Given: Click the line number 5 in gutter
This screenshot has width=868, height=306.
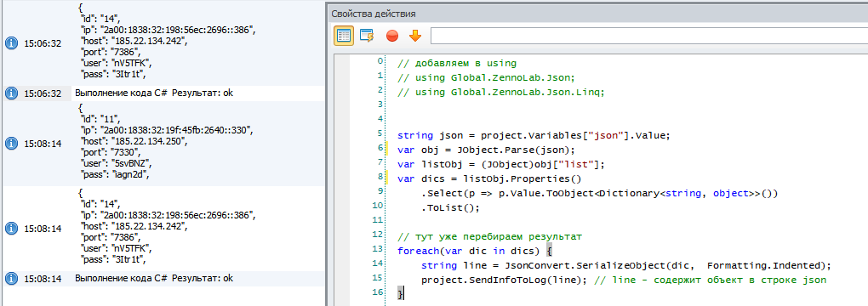Looking at the screenshot, I should click(380, 133).
